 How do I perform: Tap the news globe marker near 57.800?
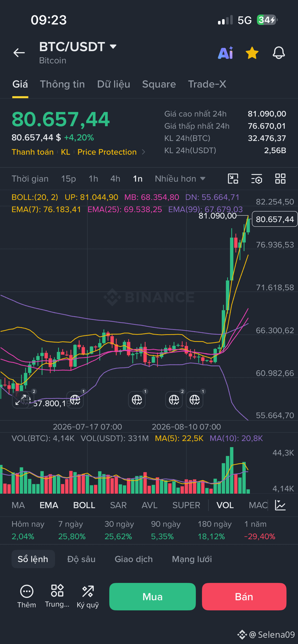coord(75,400)
